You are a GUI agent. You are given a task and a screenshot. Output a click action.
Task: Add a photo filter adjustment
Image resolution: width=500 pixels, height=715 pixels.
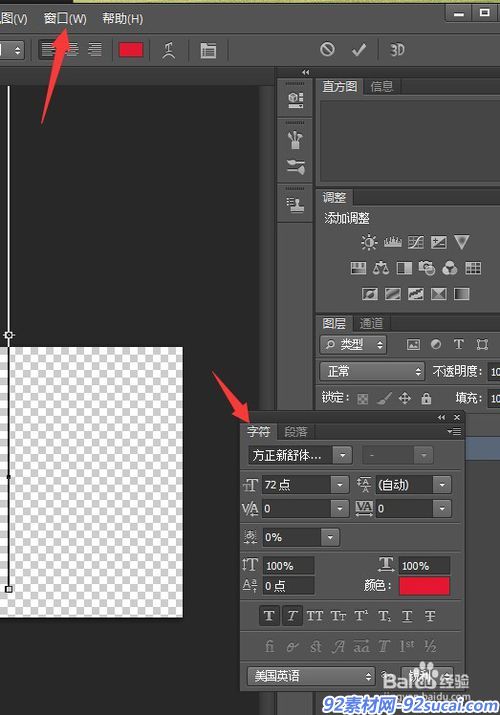(x=427, y=268)
